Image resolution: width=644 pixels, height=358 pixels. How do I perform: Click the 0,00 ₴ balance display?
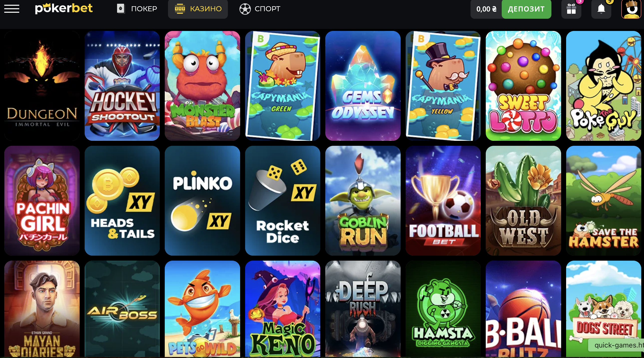[486, 9]
